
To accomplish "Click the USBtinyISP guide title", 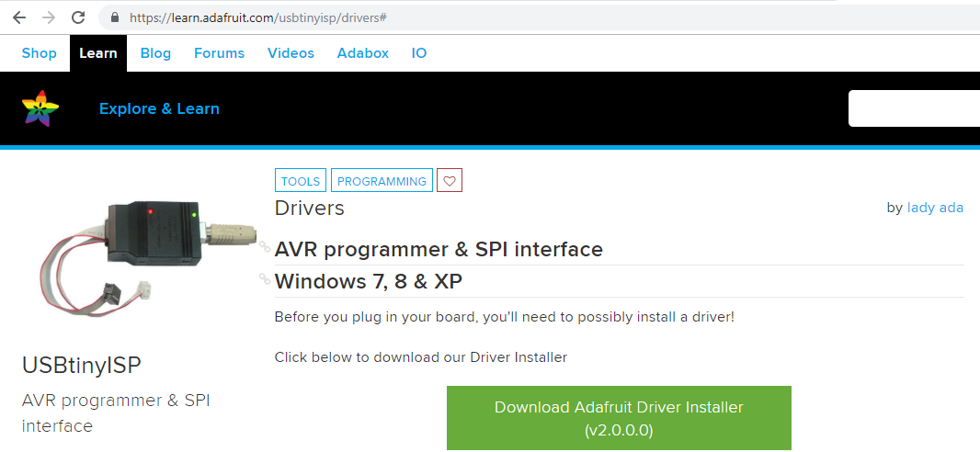I will (x=81, y=366).
